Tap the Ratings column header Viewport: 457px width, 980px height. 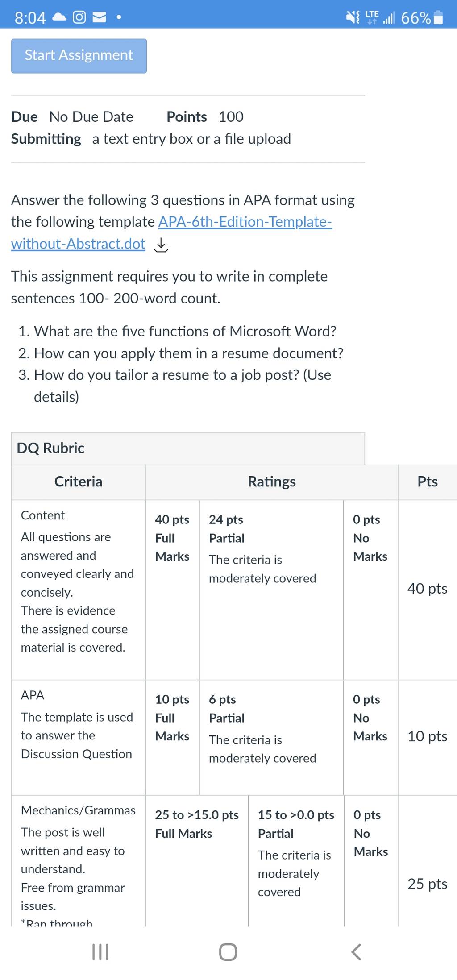click(x=272, y=482)
